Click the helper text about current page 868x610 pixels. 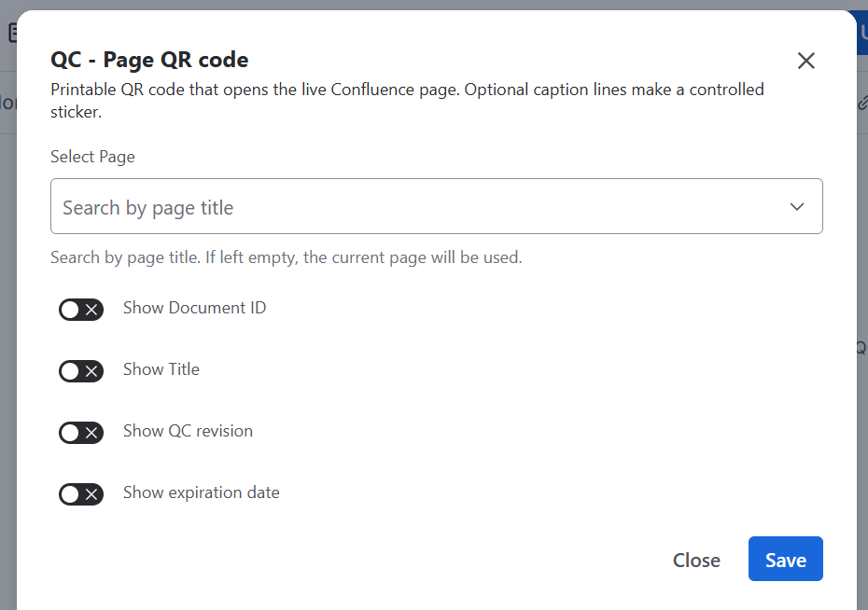(287, 257)
